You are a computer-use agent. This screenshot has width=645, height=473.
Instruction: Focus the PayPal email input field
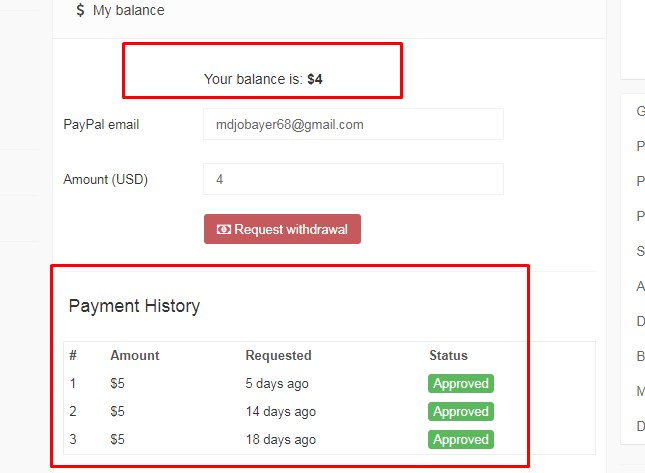(x=353, y=125)
